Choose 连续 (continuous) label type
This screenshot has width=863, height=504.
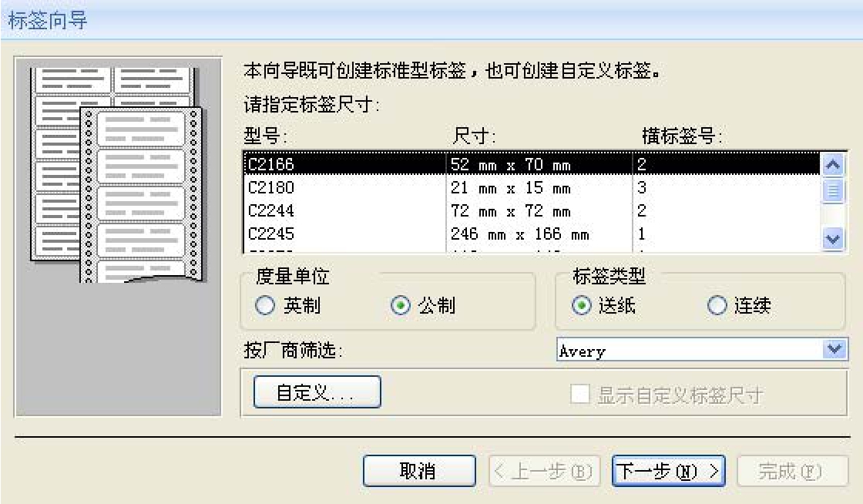[716, 306]
